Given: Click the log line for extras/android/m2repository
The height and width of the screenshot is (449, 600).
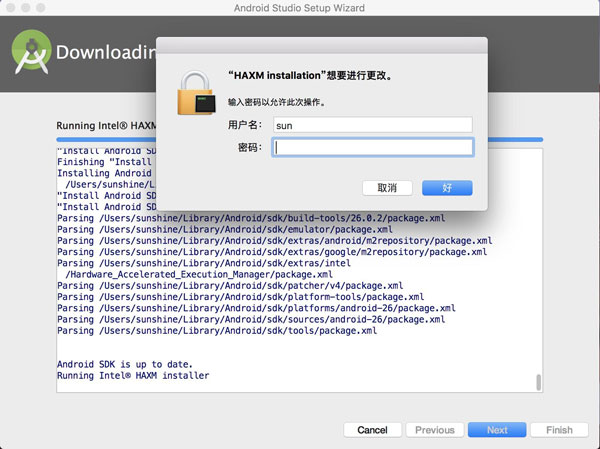Looking at the screenshot, I should pos(275,241).
